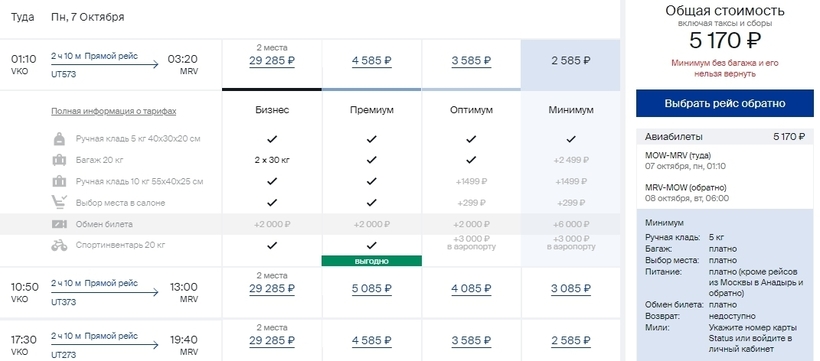The width and height of the screenshot is (820, 361).
Task: Open the Премиум tariff column header
Action: (371, 110)
